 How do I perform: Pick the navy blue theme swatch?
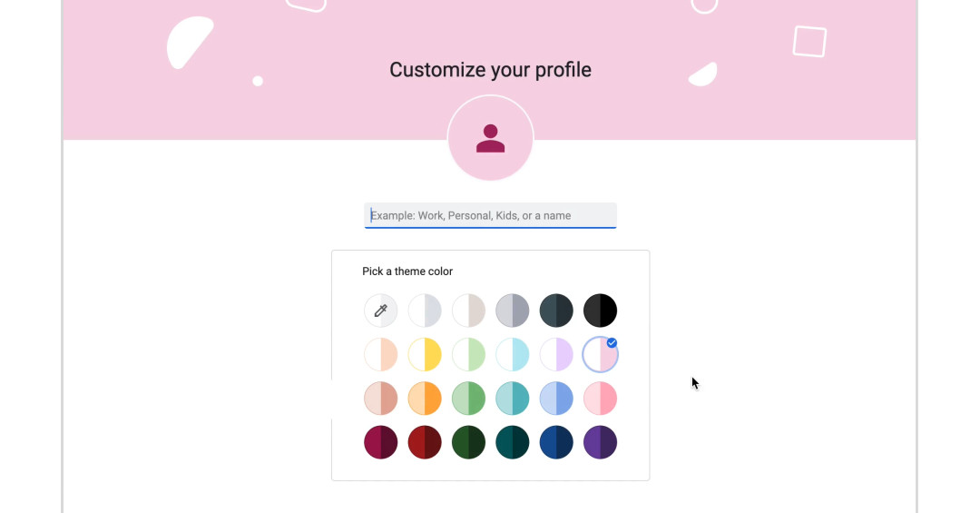[x=556, y=442]
